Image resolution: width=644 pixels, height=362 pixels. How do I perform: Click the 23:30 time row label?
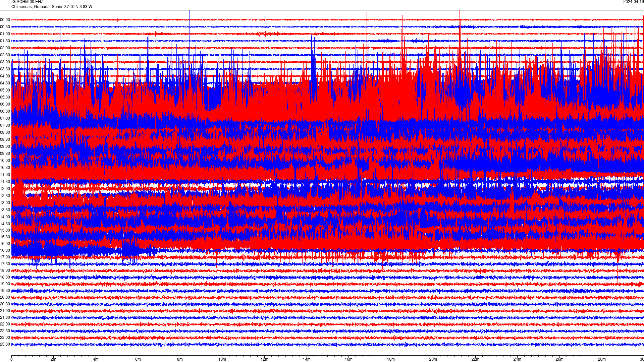pyautogui.click(x=5, y=344)
